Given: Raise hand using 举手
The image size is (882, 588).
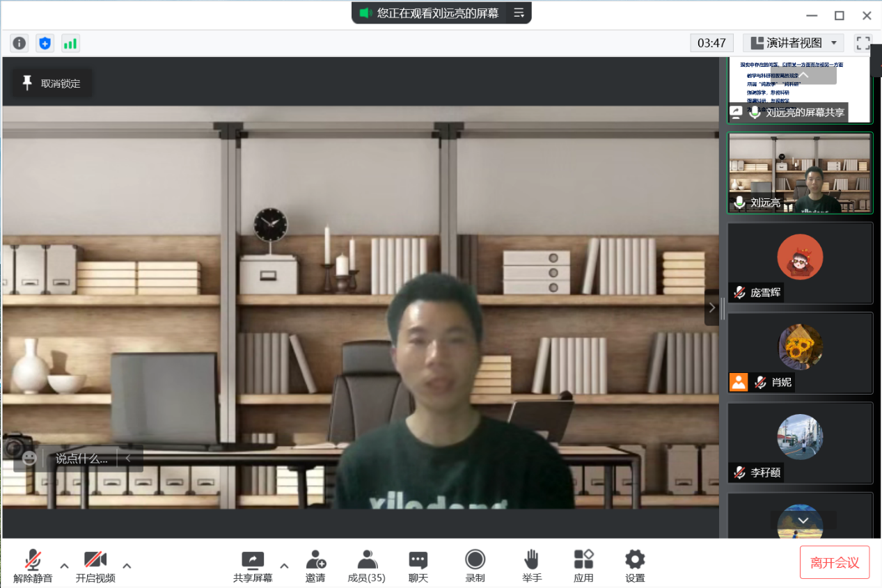Looking at the screenshot, I should [532, 566].
